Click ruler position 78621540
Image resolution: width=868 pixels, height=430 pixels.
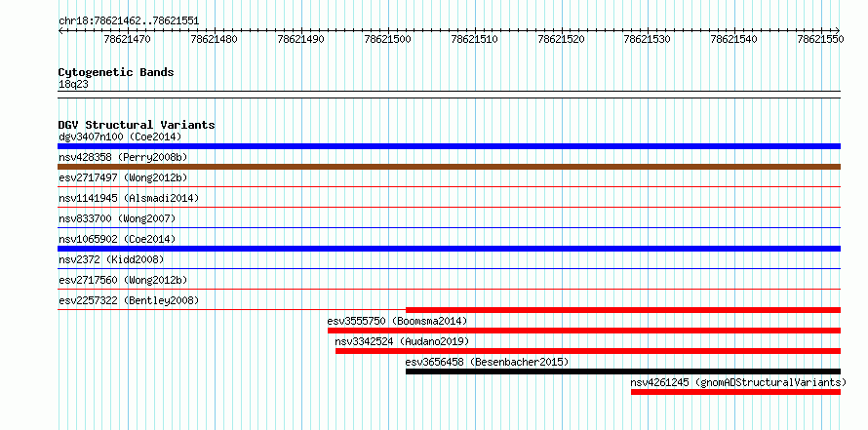(734, 39)
